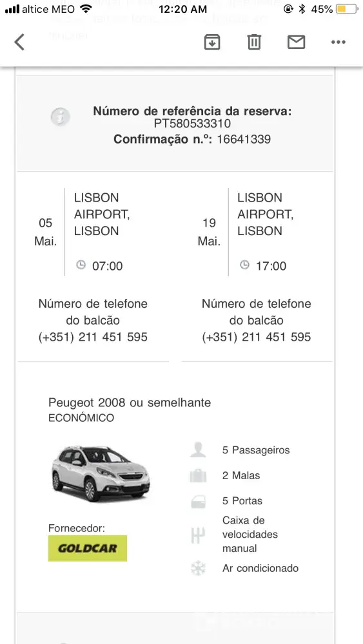This screenshot has width=363, height=644.
Task: Select booking reference PT580533310
Action: click(x=192, y=124)
